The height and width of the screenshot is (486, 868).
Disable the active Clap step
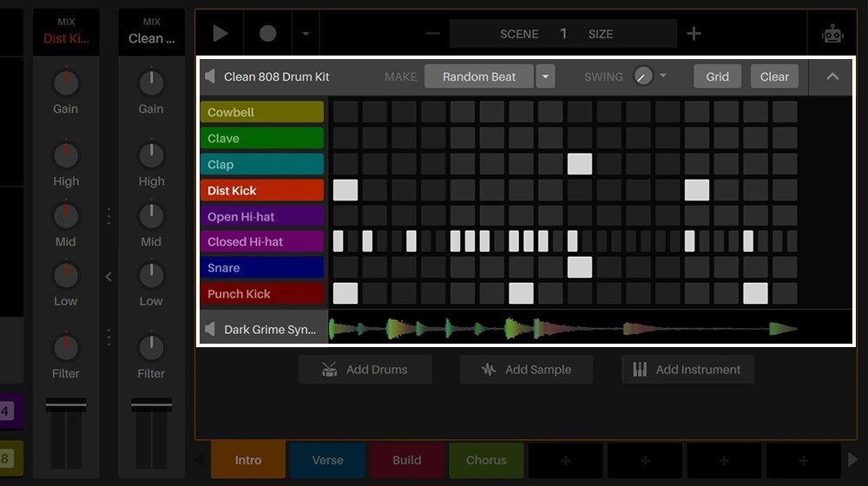(x=580, y=164)
